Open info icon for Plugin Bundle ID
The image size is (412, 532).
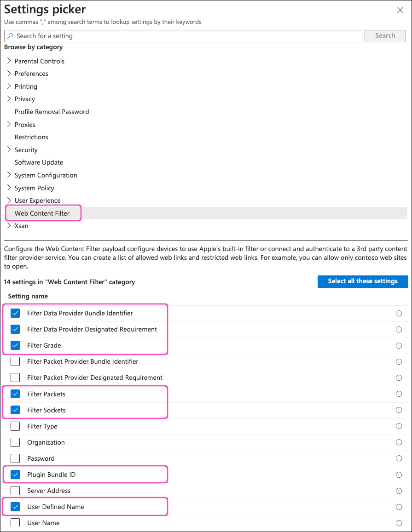click(399, 475)
